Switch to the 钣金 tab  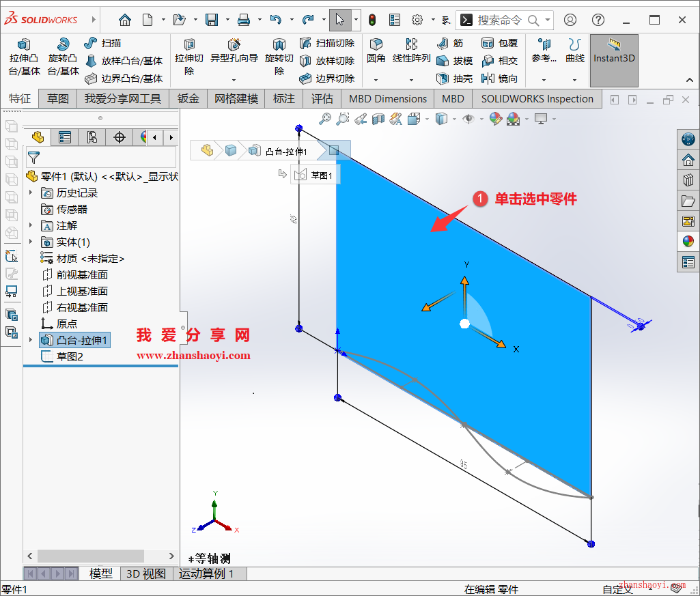pyautogui.click(x=188, y=99)
